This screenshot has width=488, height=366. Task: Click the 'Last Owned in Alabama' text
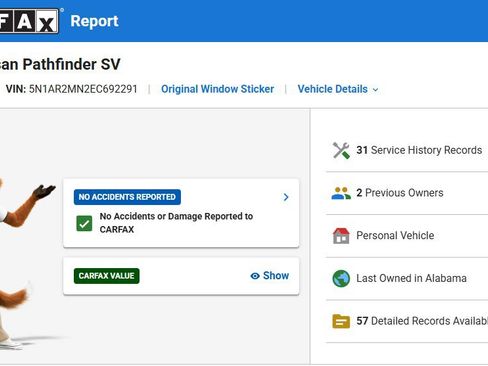pos(411,278)
